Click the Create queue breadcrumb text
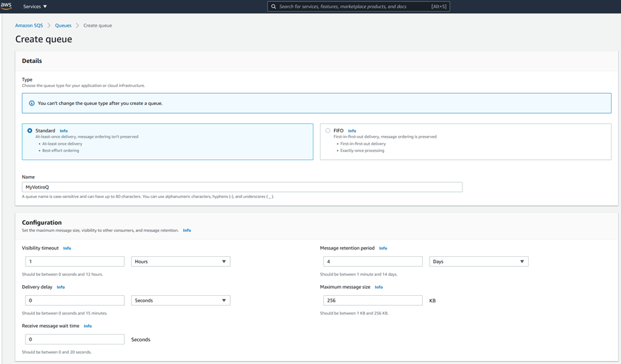 [x=98, y=25]
